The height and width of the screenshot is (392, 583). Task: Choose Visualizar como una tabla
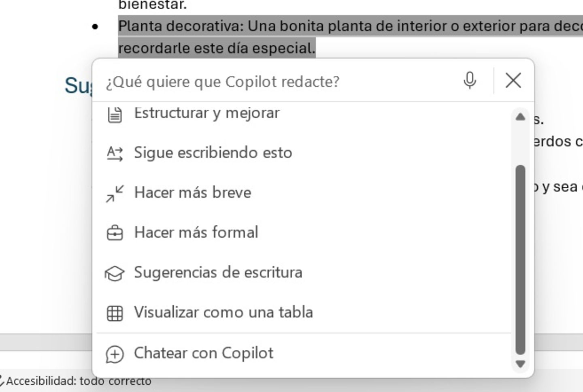[x=223, y=312]
